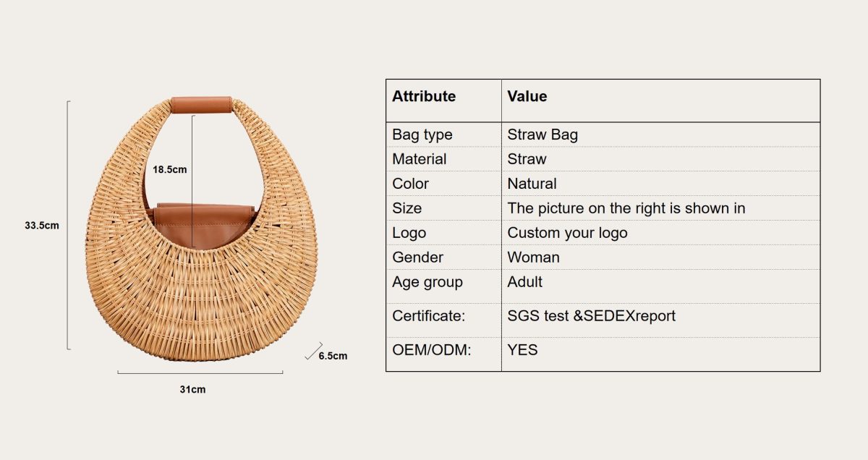Click the Size row label

(407, 208)
